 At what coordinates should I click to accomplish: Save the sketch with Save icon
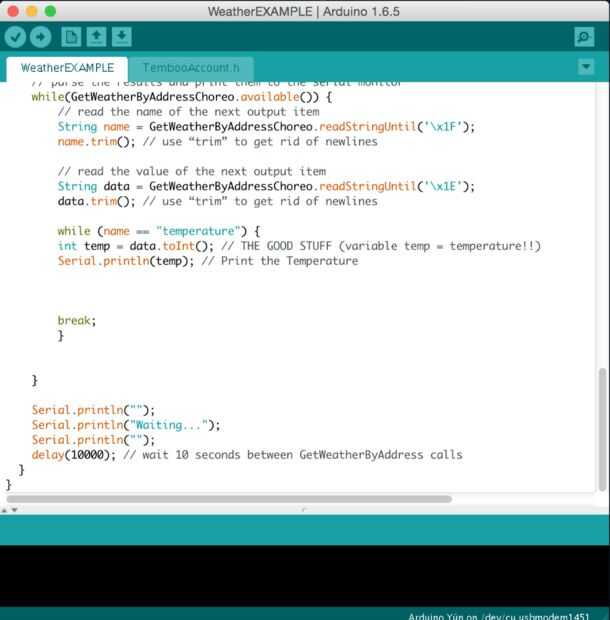(x=122, y=37)
